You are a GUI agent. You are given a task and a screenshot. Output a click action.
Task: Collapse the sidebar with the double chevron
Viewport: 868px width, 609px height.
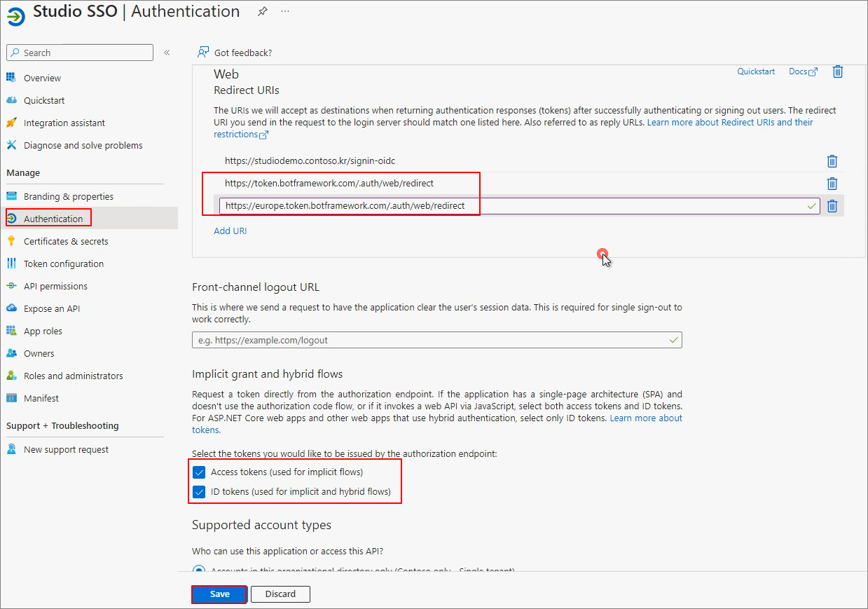(167, 53)
